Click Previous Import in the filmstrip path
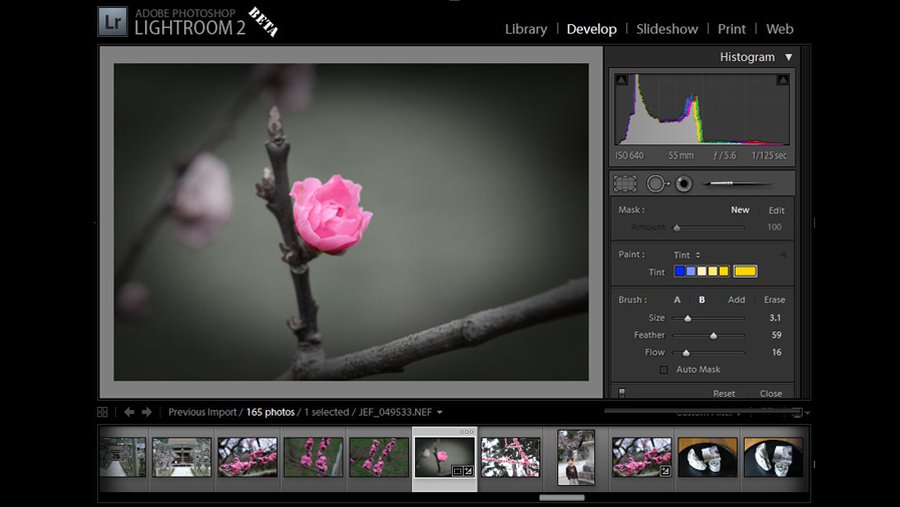The image size is (900, 507). (x=202, y=412)
